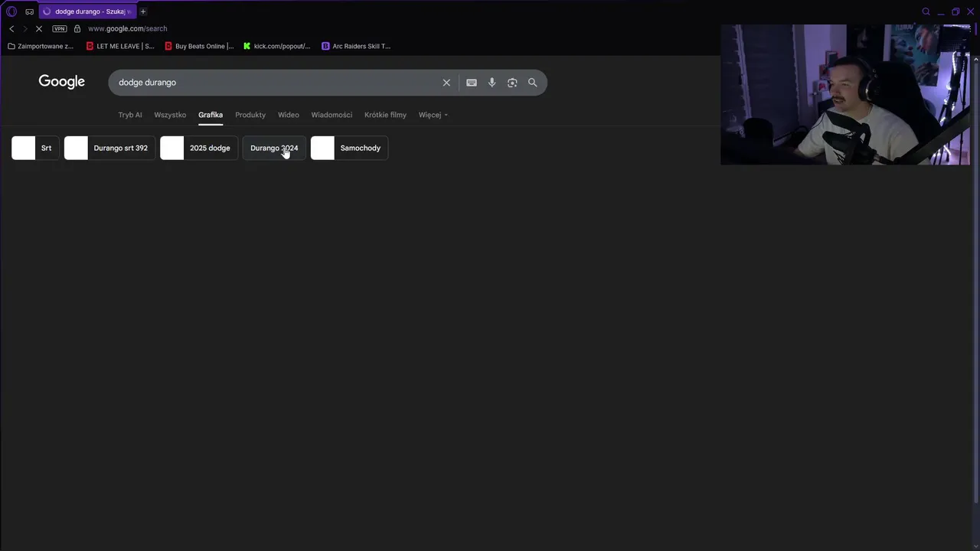Open LET ME LEAVE bookmark
This screenshot has height=551, width=980.
pyautogui.click(x=120, y=46)
